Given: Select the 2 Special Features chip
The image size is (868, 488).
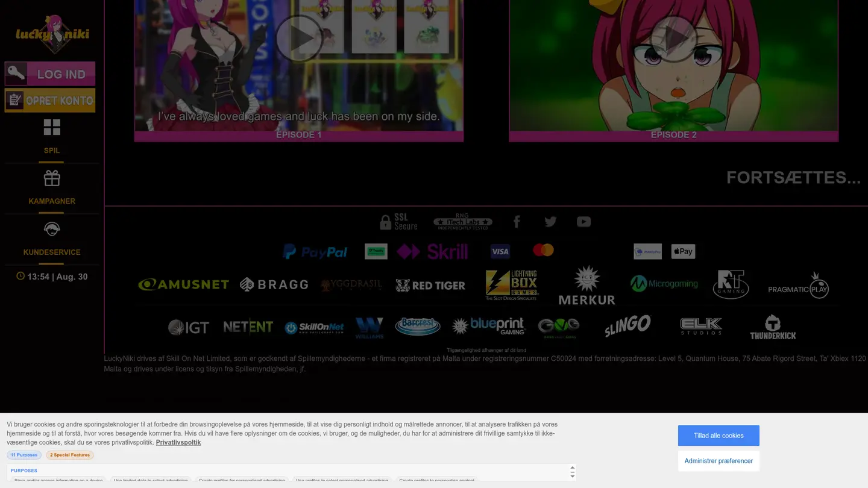Looking at the screenshot, I should pyautogui.click(x=70, y=455).
